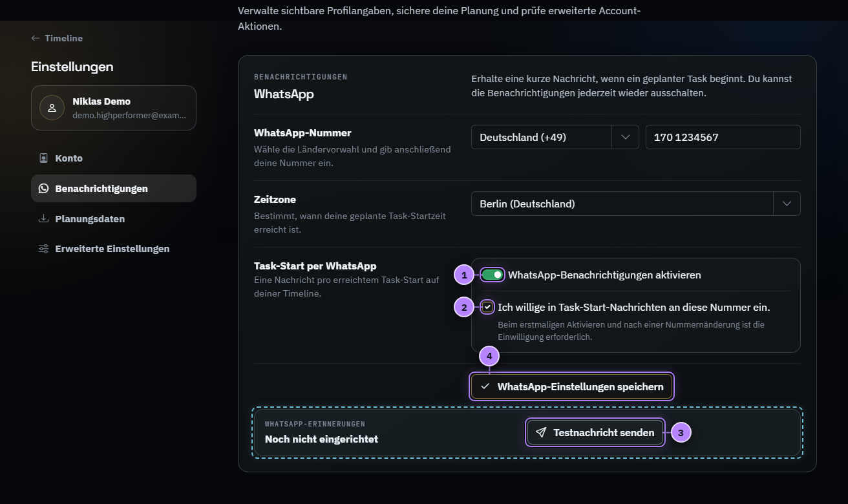Click the 'WhatsApp' section heading

pos(284,94)
